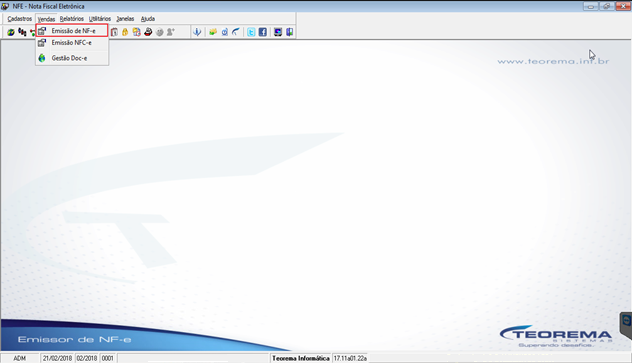Click the blue curved swoosh toolbar icon
This screenshot has height=363, width=632.
pyautogui.click(x=236, y=32)
